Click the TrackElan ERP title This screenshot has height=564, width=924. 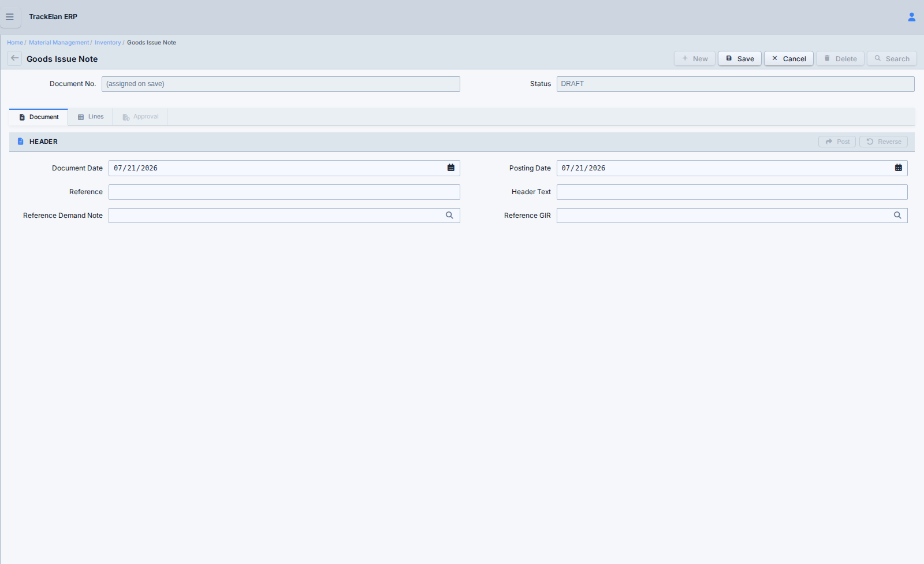53,17
